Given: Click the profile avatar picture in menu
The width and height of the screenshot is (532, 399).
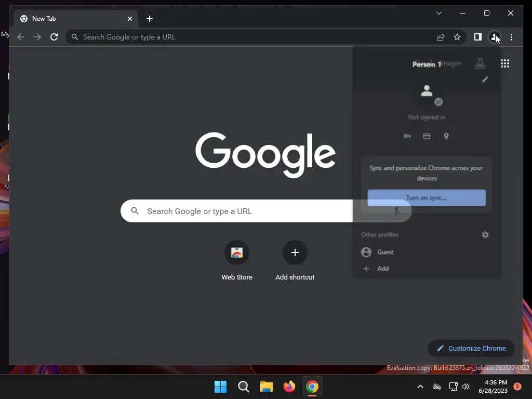Looking at the screenshot, I should [x=427, y=91].
